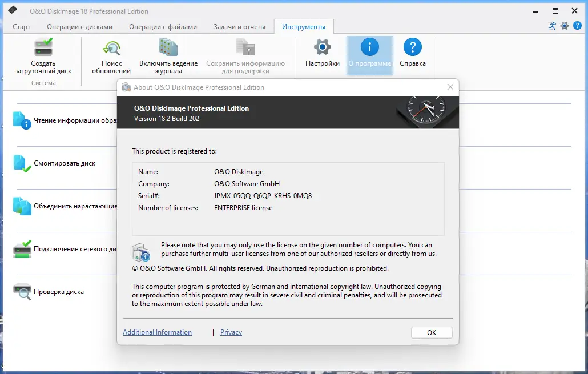
Task: Maximize the O&O DiskImage window
Action: pyautogui.click(x=555, y=11)
